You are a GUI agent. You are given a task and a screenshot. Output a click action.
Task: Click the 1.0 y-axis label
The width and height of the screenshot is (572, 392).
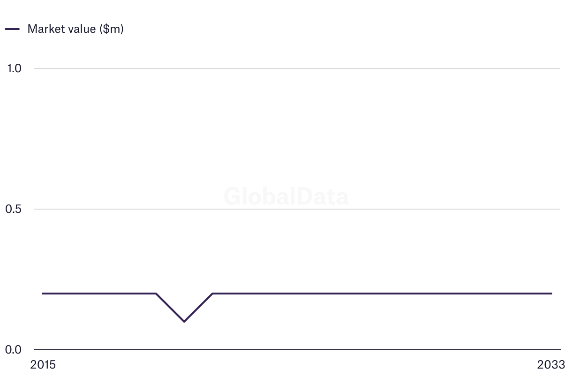pyautogui.click(x=14, y=68)
